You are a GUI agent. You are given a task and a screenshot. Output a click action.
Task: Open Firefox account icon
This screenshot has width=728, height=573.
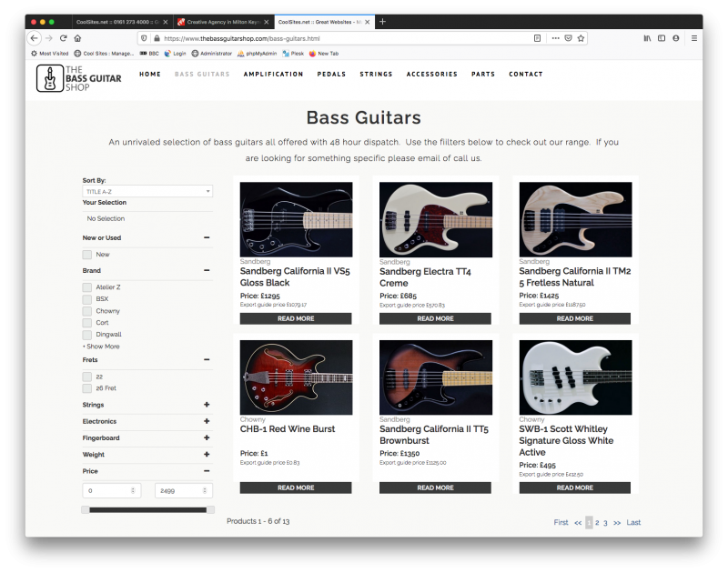676,38
